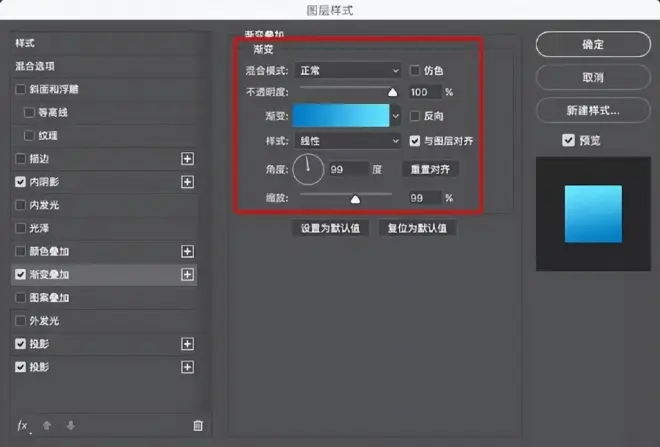
Task: Click 确定 button
Action: (593, 44)
